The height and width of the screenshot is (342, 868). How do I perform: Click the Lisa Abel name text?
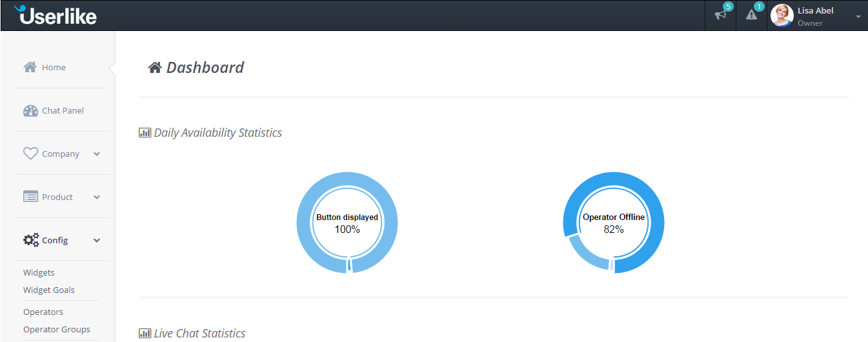816,10
